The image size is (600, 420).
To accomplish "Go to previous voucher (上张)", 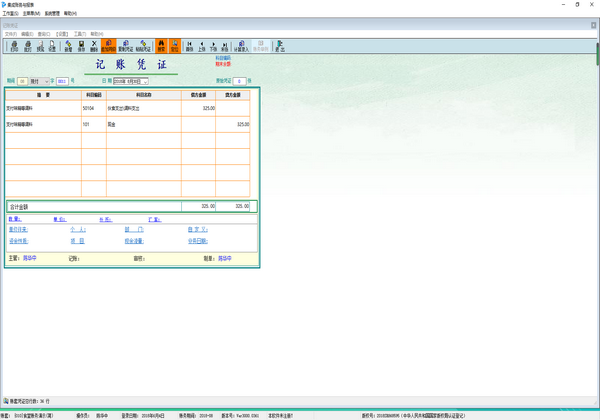I will point(204,46).
